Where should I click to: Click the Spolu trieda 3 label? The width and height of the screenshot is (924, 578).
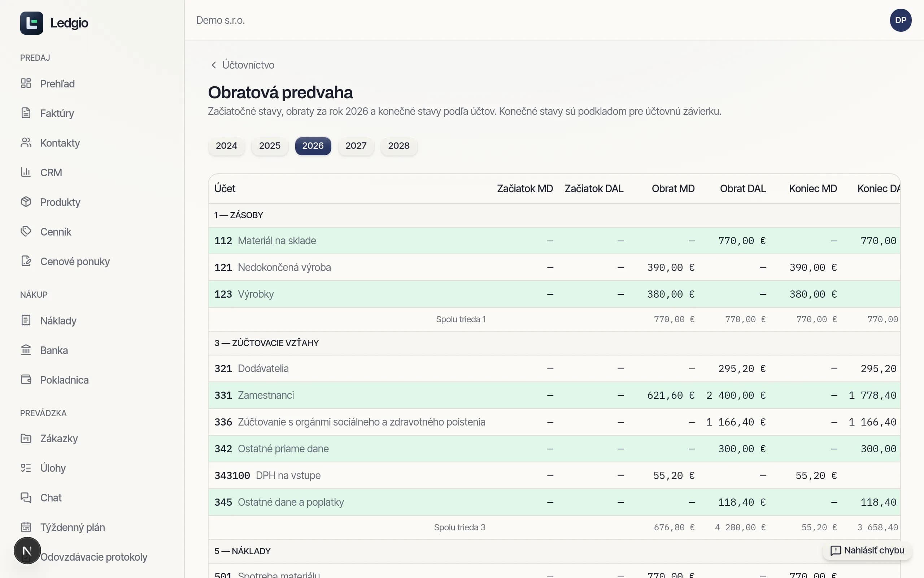[x=460, y=527]
